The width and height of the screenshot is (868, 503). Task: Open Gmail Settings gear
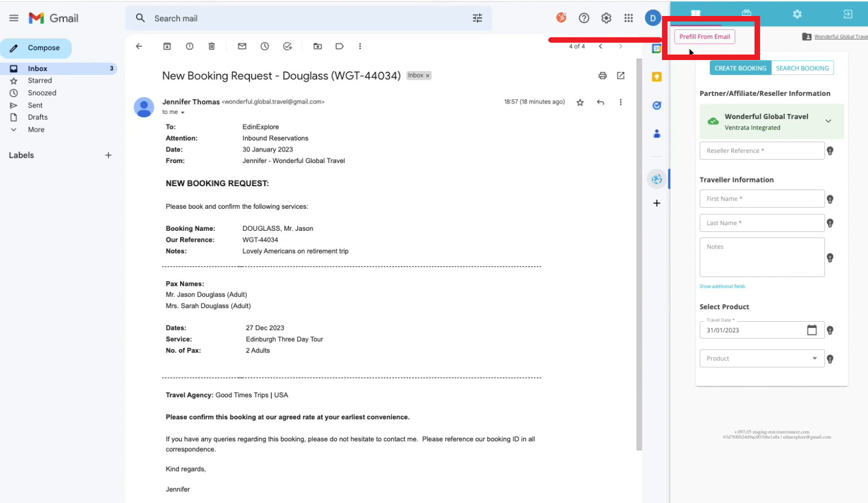click(606, 18)
